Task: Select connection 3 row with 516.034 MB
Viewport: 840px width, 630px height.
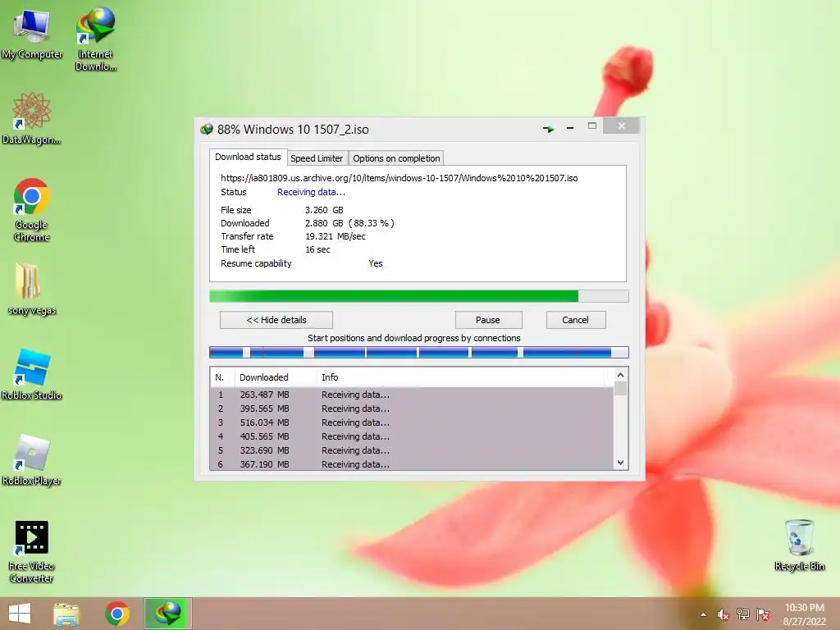Action: click(412, 422)
